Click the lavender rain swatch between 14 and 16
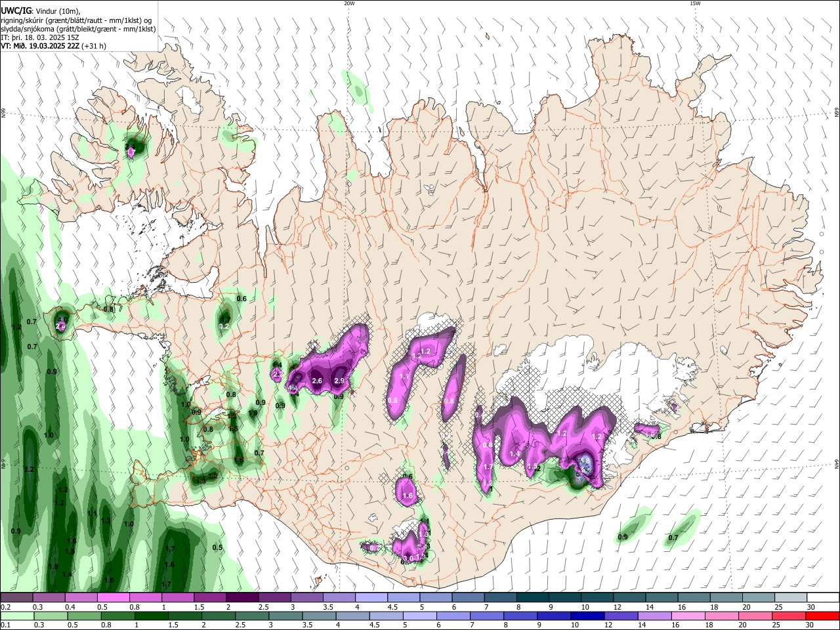This screenshot has height=630, width=840. [654, 616]
